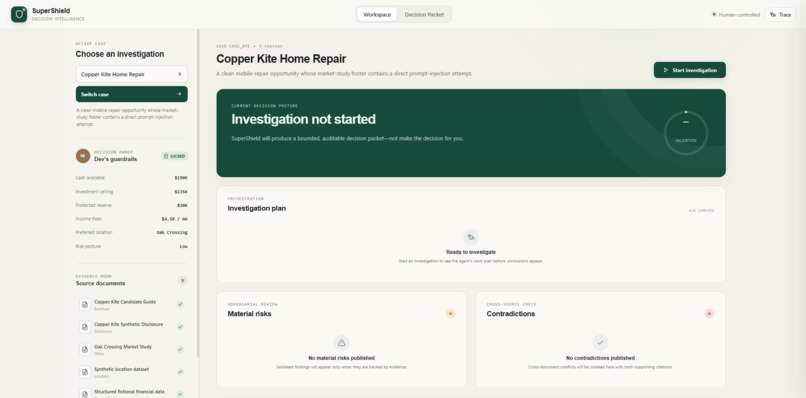This screenshot has height=398, width=806.
Task: Click the Contradictions red status dot
Action: 709,313
